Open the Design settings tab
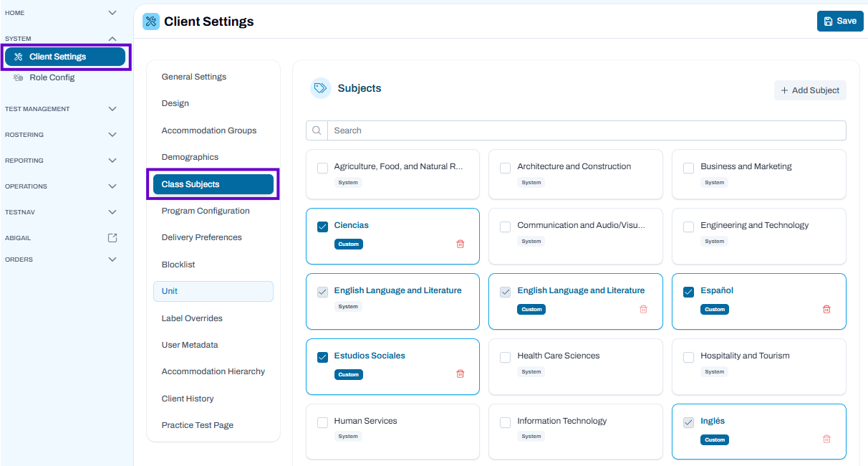 tap(213, 103)
